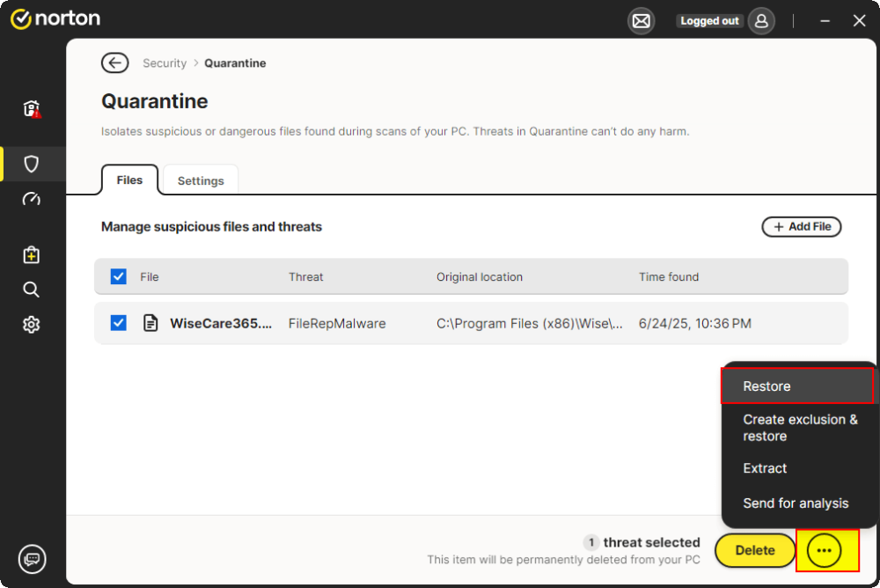Click the file icon beside WiseCare365
Image resolution: width=880 pixels, height=588 pixels.
coord(150,323)
